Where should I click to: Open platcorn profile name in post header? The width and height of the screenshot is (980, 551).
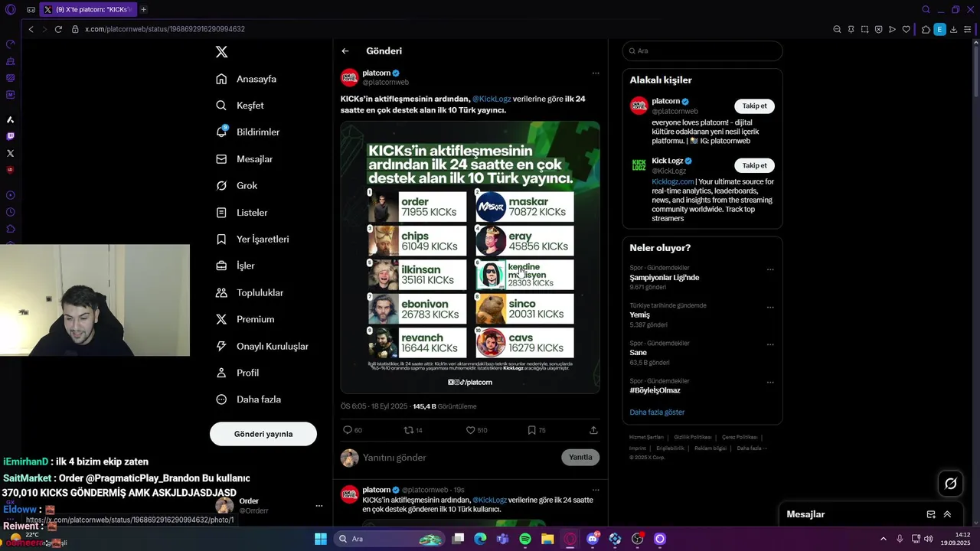377,73
